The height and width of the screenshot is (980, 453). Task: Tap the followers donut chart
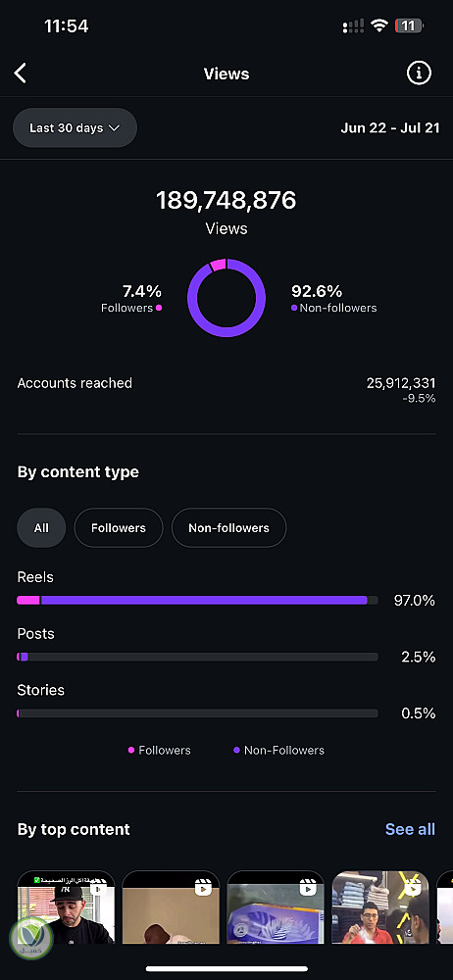226,298
